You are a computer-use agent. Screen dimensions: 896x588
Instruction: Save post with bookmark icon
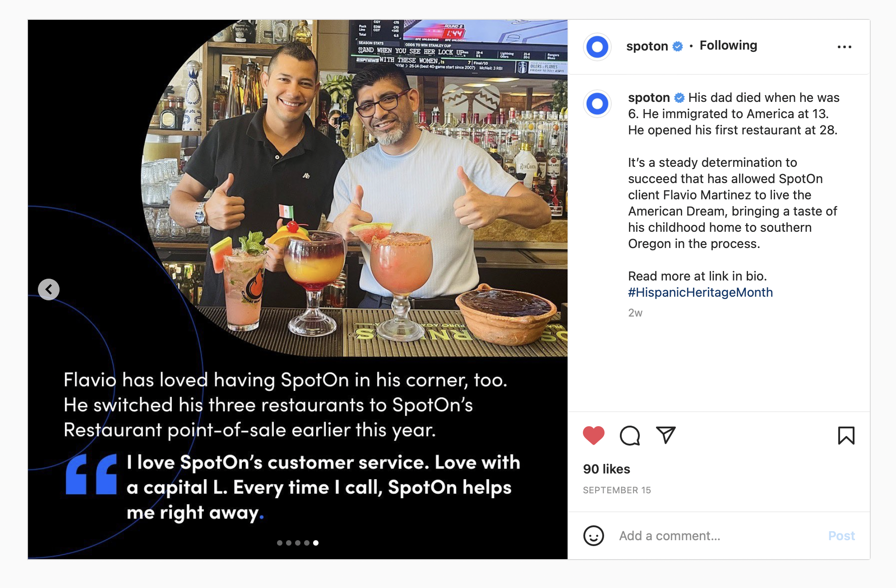(846, 436)
